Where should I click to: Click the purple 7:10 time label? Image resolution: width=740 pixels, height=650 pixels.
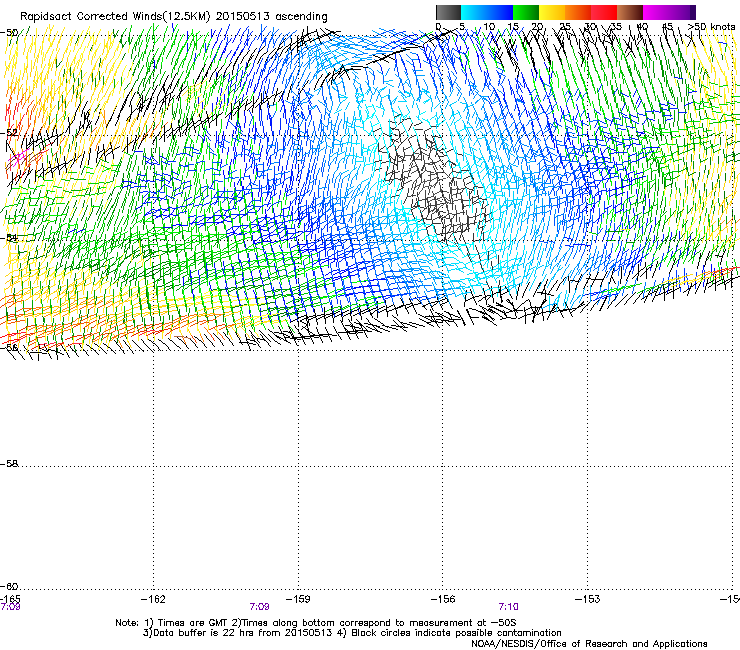click(x=508, y=607)
